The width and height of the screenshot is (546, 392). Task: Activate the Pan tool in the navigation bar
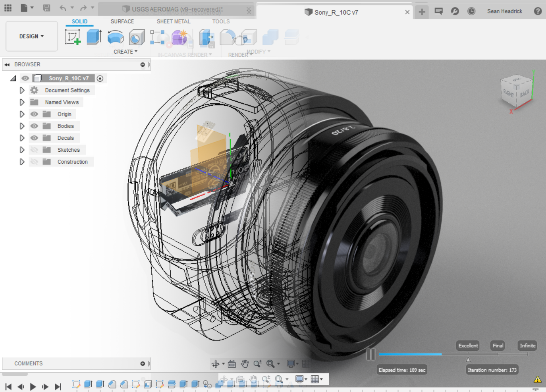tap(245, 363)
